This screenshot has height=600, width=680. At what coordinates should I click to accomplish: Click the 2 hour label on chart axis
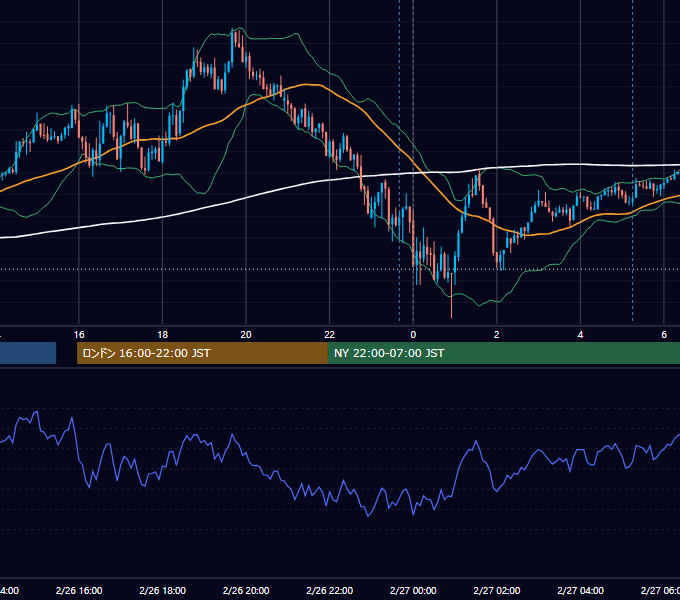coord(497,335)
